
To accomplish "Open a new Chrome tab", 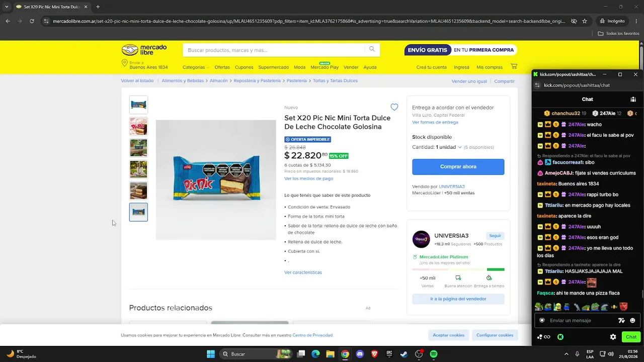I will [x=98, y=7].
